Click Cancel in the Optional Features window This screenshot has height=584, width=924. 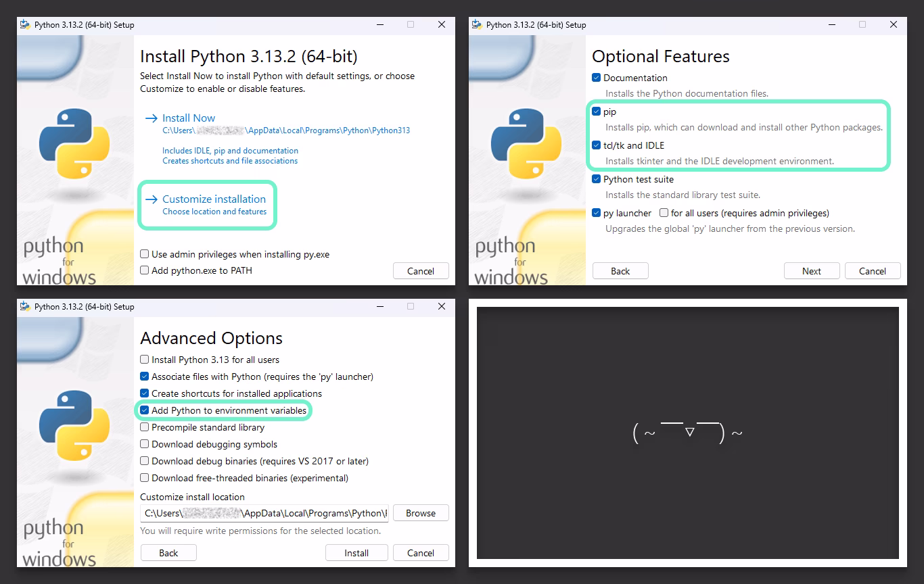(873, 271)
